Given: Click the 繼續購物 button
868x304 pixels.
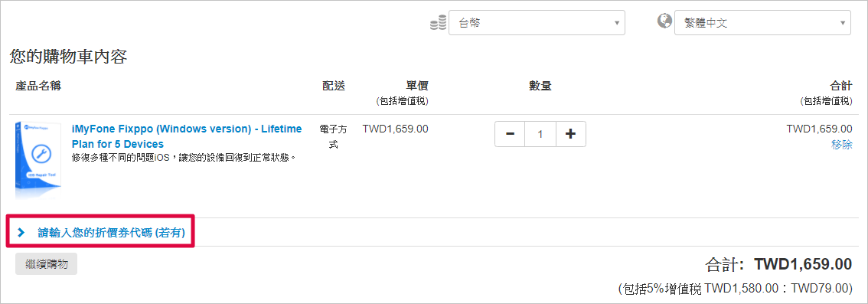Looking at the screenshot, I should (x=46, y=264).
